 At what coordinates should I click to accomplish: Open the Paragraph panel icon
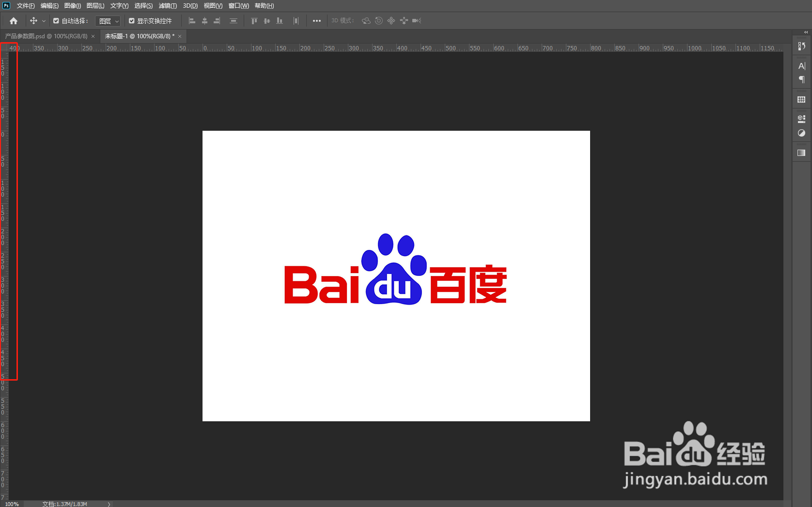pyautogui.click(x=801, y=79)
